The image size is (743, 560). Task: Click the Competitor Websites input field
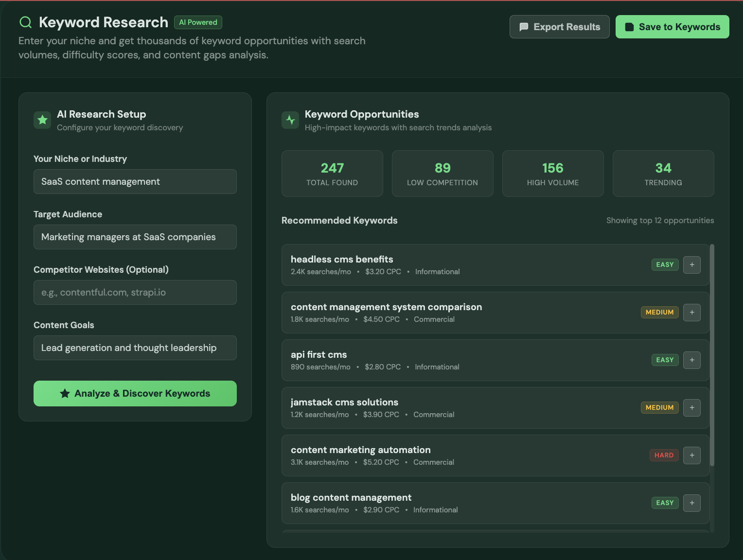[135, 293]
